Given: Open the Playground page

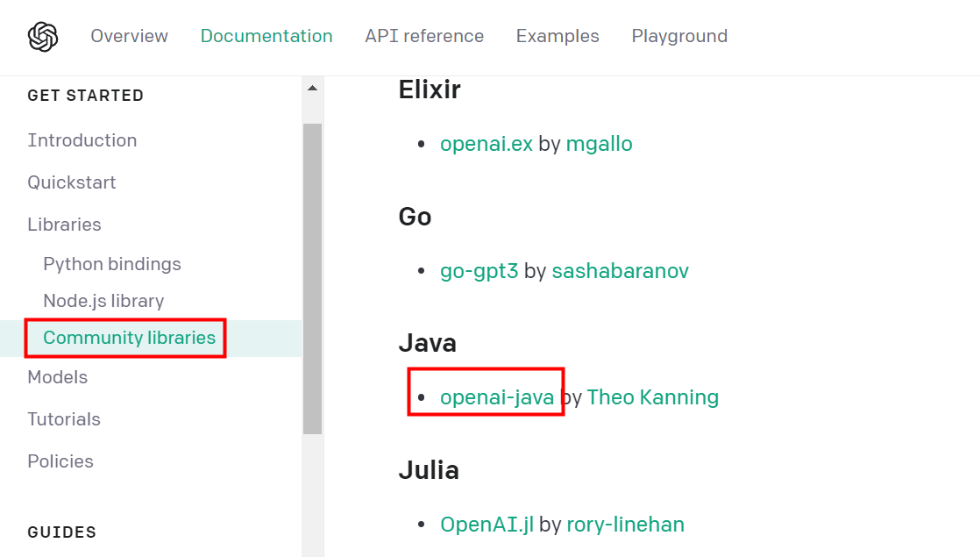Looking at the screenshot, I should 679,36.
